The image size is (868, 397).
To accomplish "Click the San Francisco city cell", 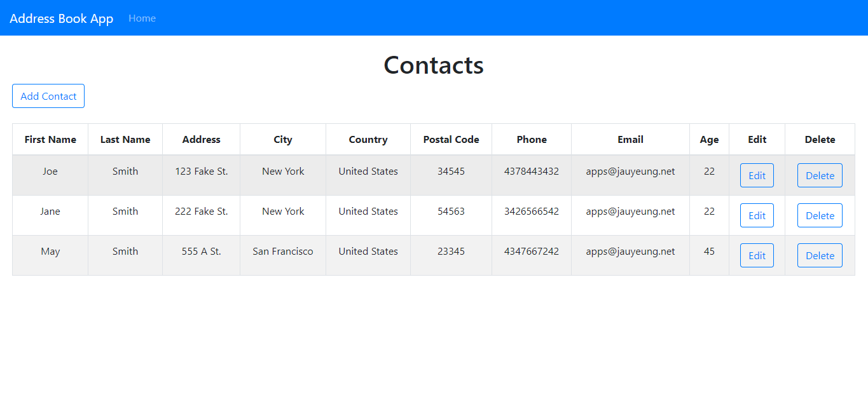I will click(x=282, y=251).
